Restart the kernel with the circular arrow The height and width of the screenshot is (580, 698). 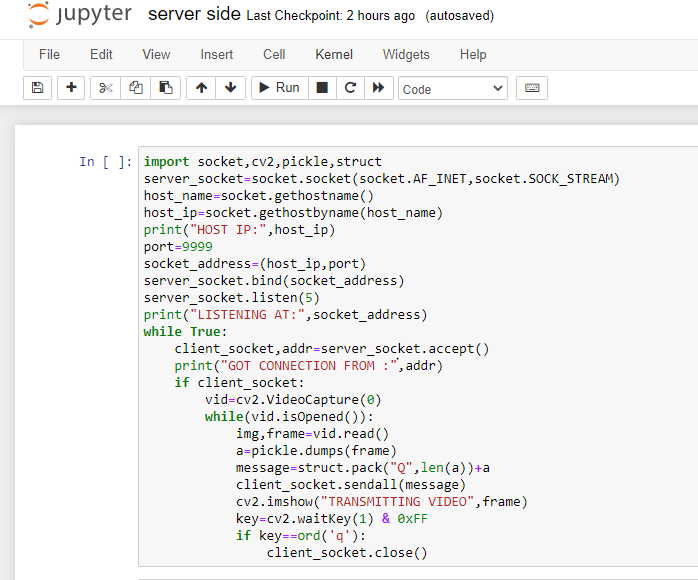coord(350,88)
